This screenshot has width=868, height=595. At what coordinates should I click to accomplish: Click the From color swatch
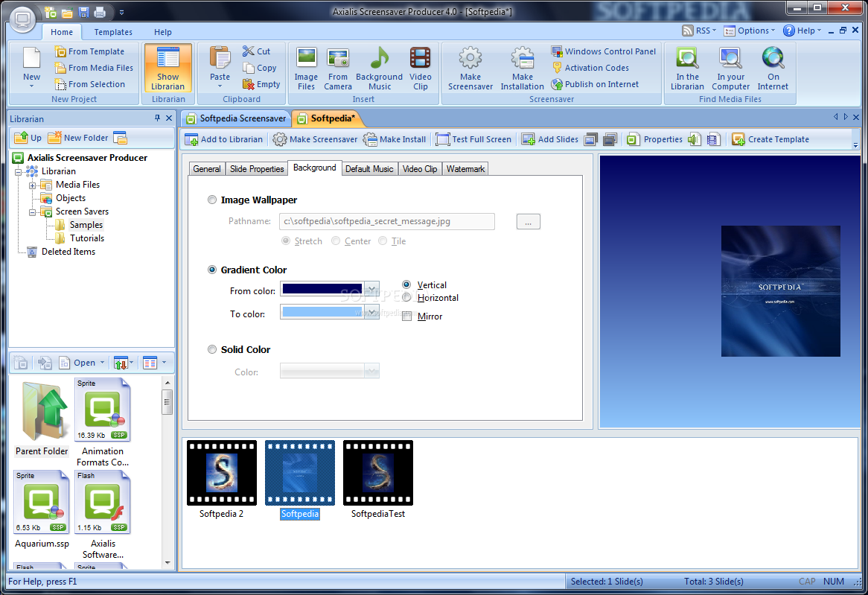322,289
